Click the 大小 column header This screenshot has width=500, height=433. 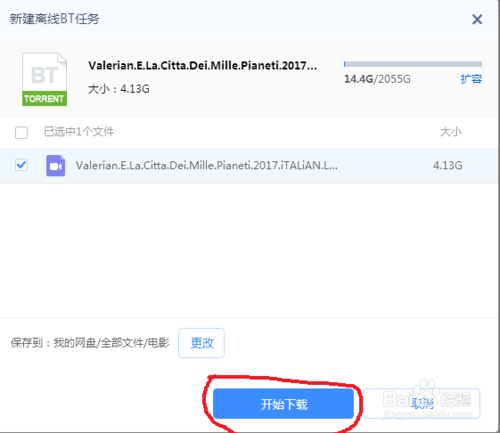(451, 132)
